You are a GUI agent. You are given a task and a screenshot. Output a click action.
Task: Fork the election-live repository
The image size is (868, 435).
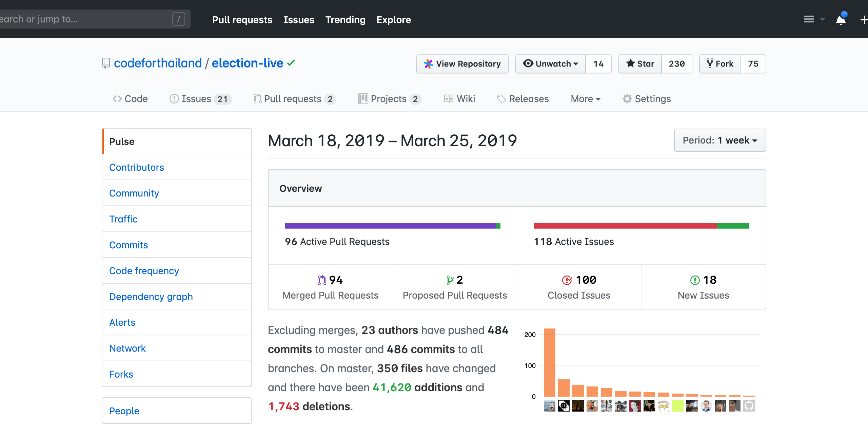(x=720, y=64)
